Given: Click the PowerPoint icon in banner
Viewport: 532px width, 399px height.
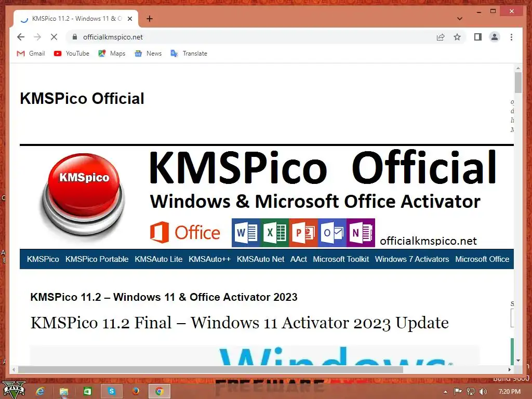Looking at the screenshot, I should click(303, 233).
